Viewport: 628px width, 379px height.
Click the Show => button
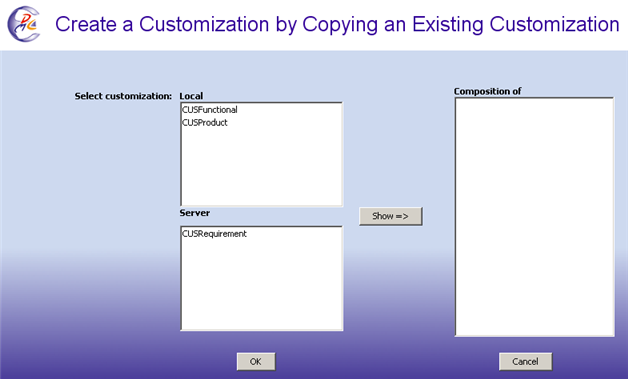390,216
